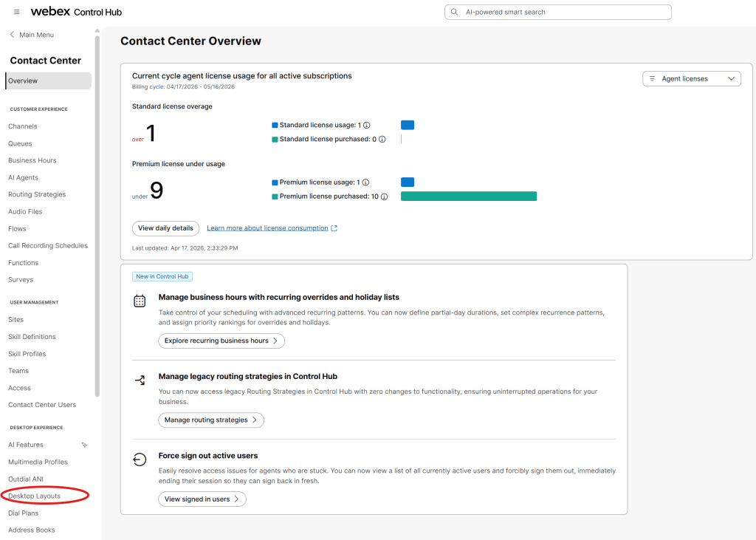Click the View daily details button

tap(165, 228)
